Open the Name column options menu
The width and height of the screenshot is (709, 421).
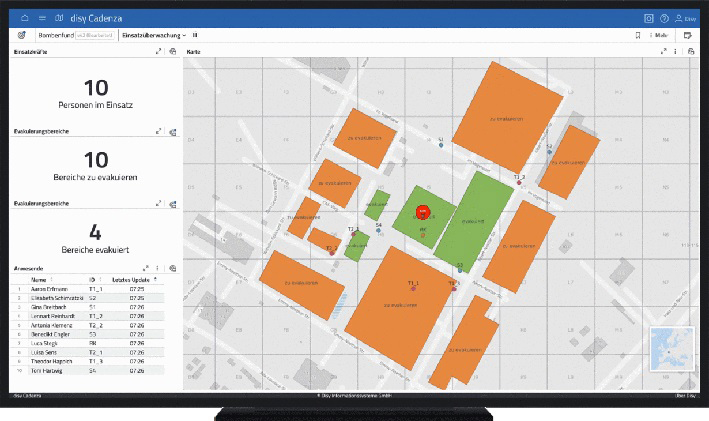pos(52,280)
